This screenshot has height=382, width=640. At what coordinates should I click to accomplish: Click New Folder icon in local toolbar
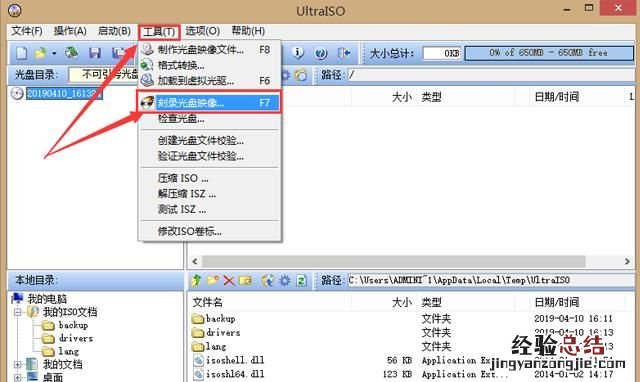(213, 280)
